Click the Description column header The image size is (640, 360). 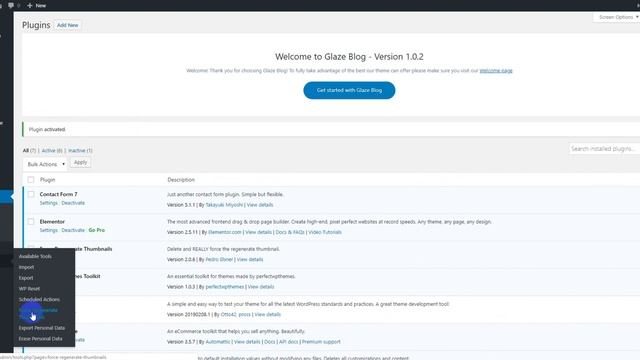click(181, 180)
